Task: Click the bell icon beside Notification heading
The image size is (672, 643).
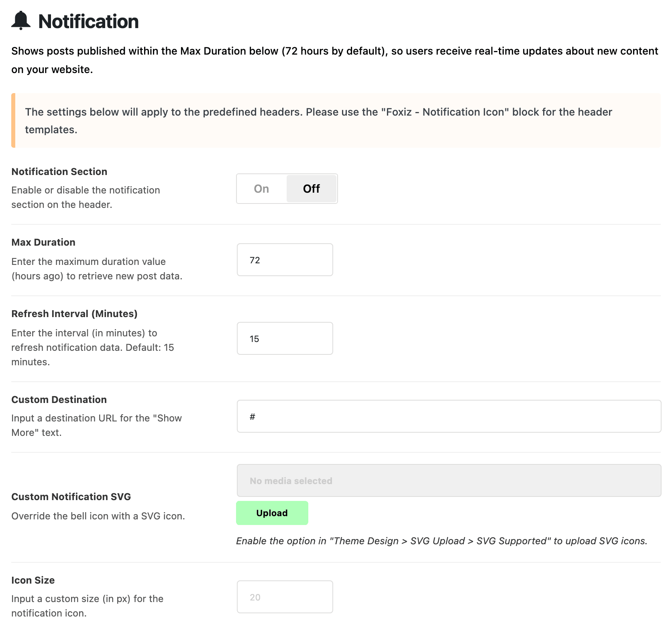Action: 21,21
